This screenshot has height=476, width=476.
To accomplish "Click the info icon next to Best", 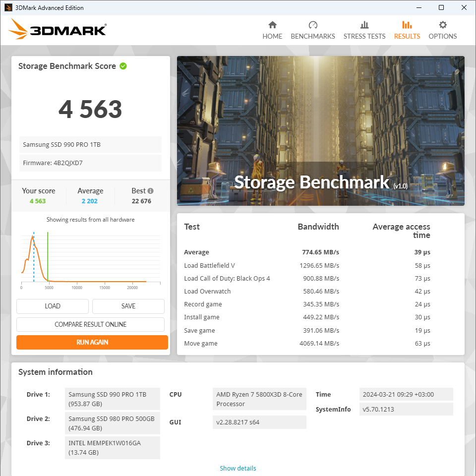I will 150,190.
